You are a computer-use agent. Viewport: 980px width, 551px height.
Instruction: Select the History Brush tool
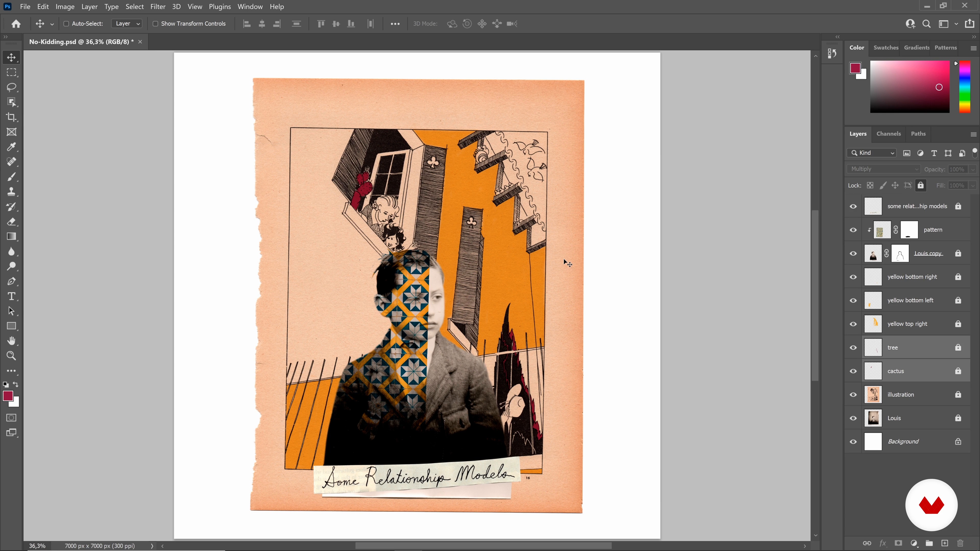coord(11,206)
